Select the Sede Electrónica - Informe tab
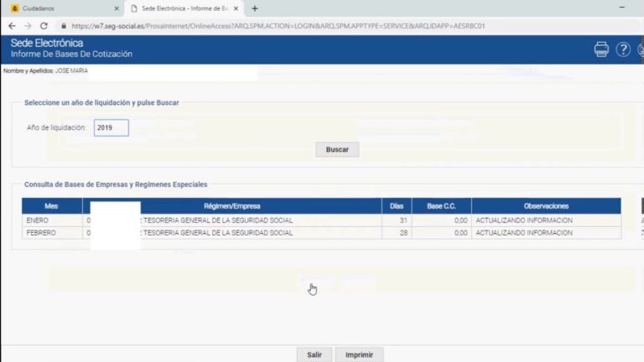Screen dimensions: 644x362 [x=184, y=8]
